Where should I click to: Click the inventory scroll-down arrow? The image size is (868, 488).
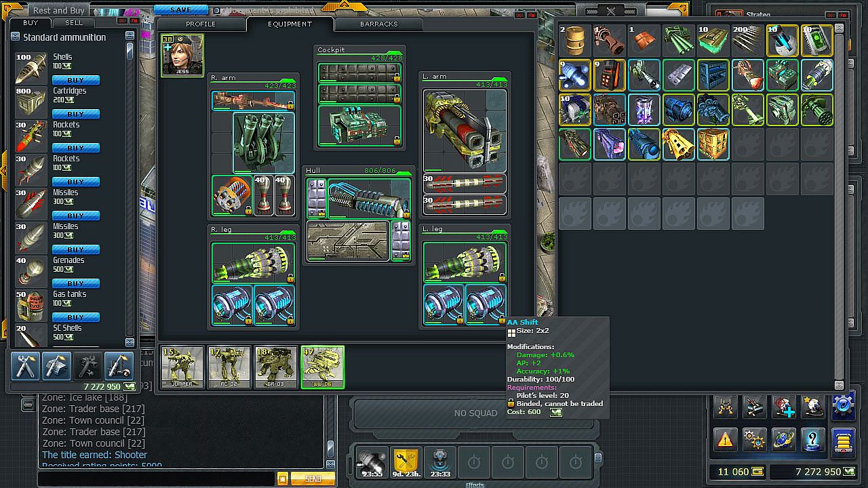tap(839, 385)
